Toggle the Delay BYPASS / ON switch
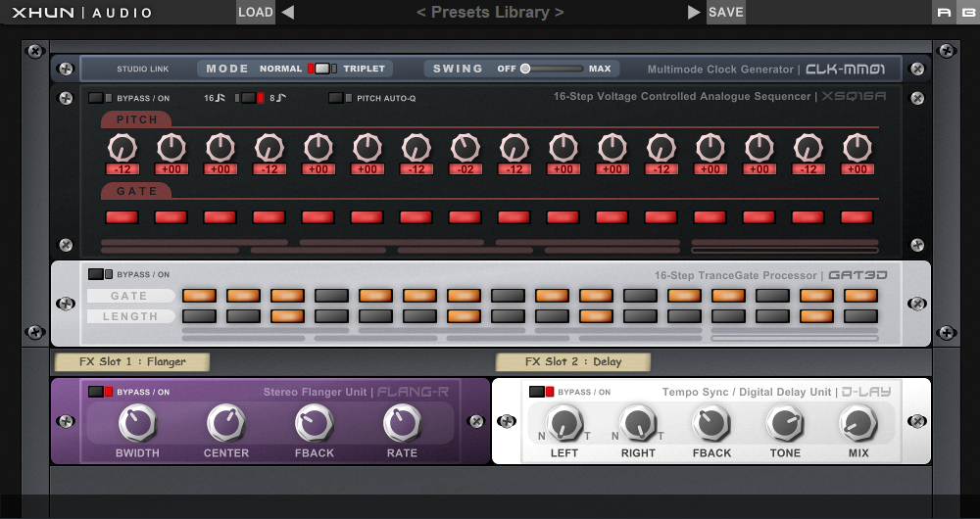The height and width of the screenshot is (519, 980). point(541,392)
